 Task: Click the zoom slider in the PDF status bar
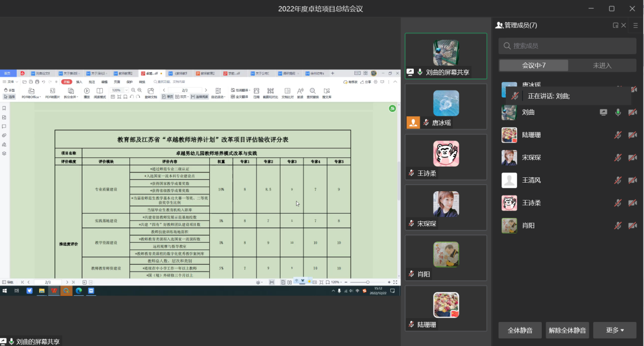367,282
